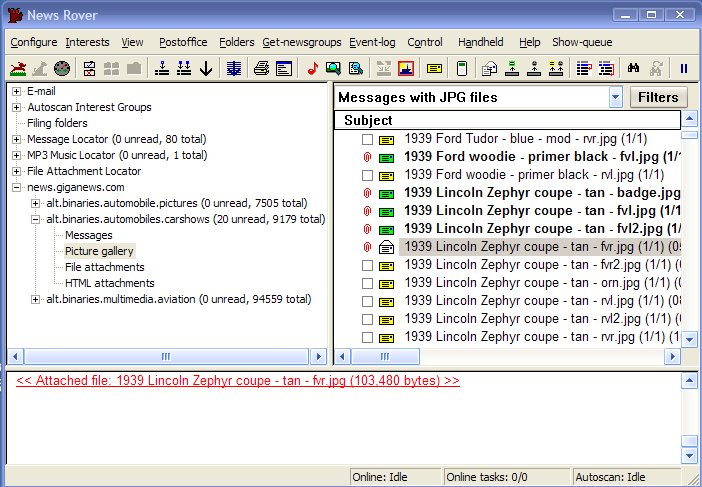This screenshot has height=487, width=702.
Task: Select Filing folders tree item
Action: [x=57, y=123]
